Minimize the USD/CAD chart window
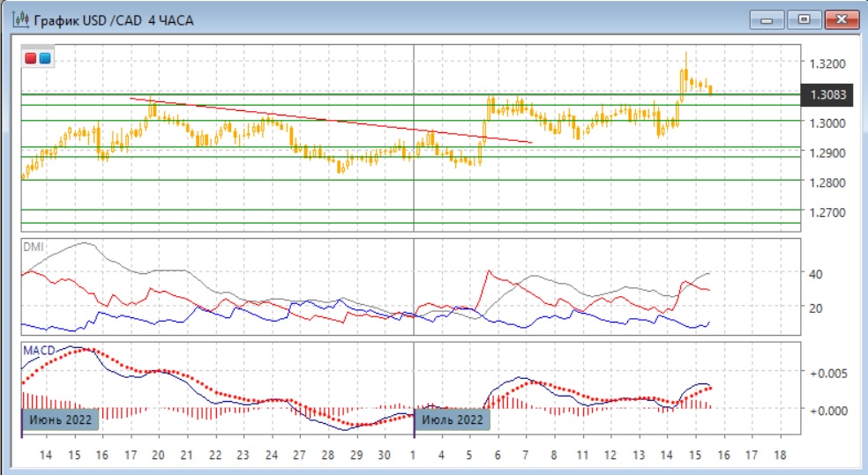 (x=767, y=20)
